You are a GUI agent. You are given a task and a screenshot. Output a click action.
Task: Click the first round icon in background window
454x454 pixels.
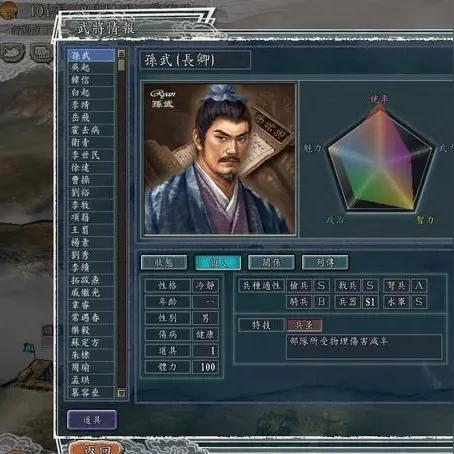coord(13,53)
